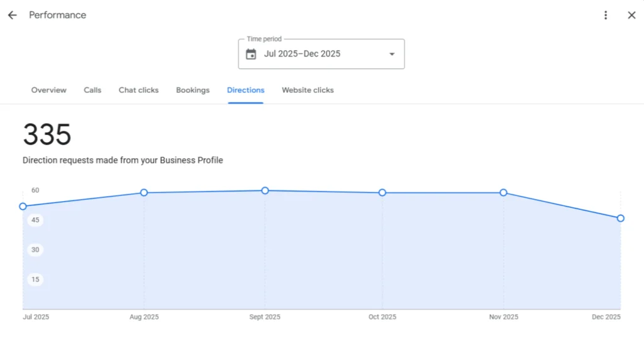Expand the Time period dropdown arrow
The width and height of the screenshot is (644, 348).
tap(392, 54)
